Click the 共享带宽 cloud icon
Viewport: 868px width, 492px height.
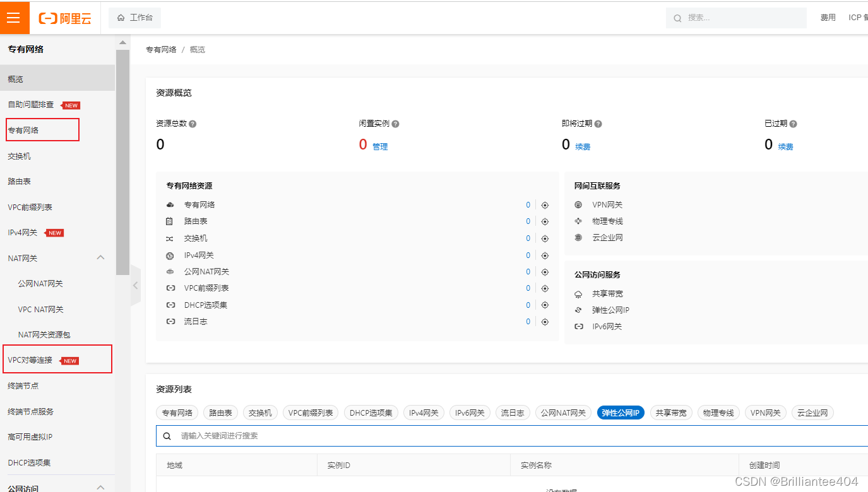click(578, 294)
